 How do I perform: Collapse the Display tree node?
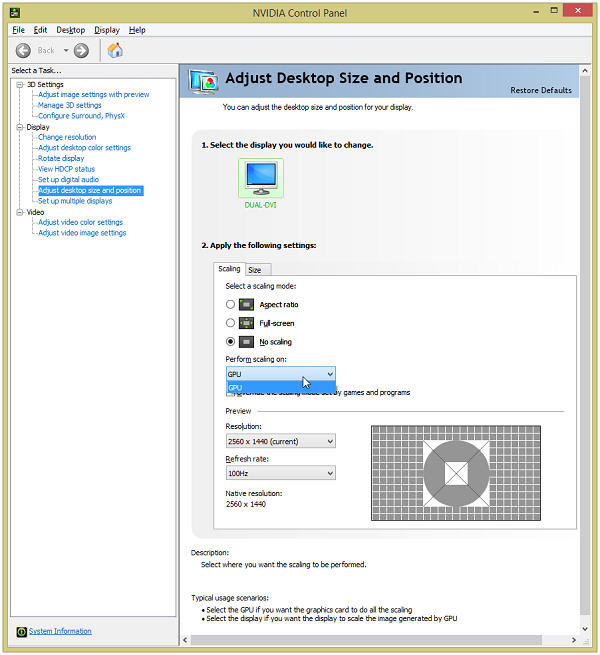pyautogui.click(x=20, y=127)
